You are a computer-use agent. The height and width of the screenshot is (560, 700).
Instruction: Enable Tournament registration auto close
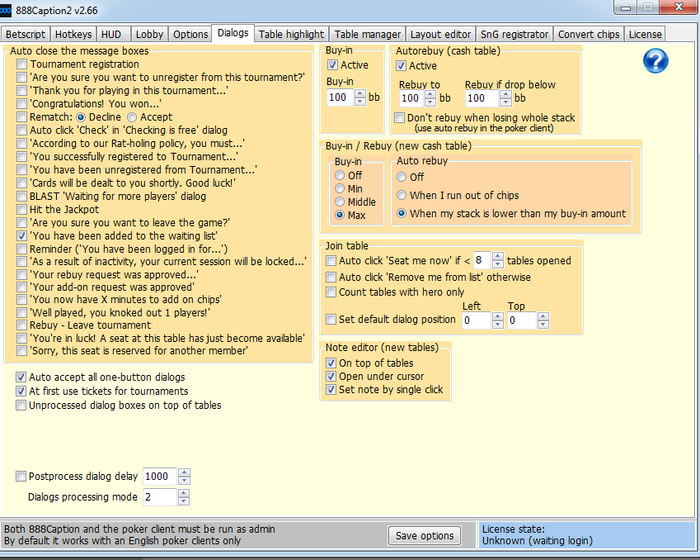pyautogui.click(x=21, y=64)
